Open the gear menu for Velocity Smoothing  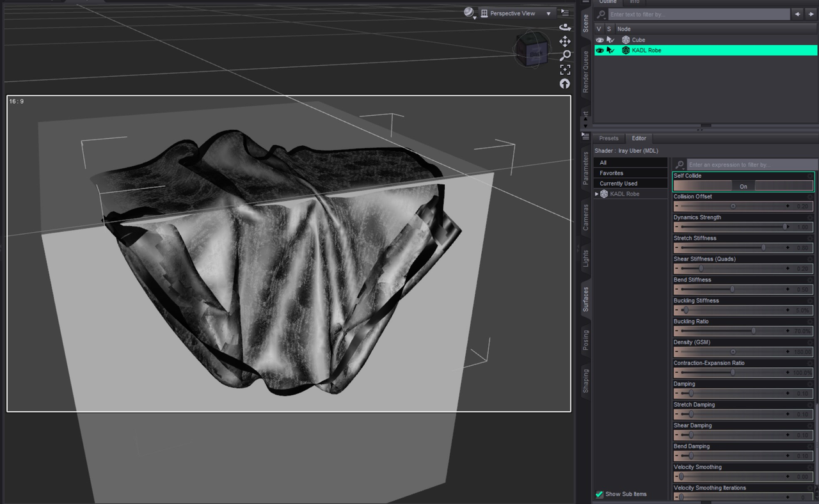point(811,467)
